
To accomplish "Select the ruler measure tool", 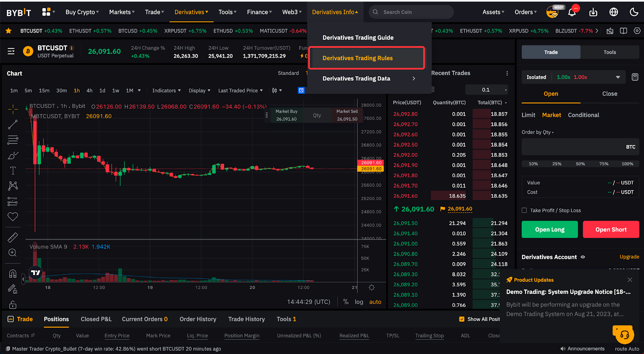I will 13,238.
